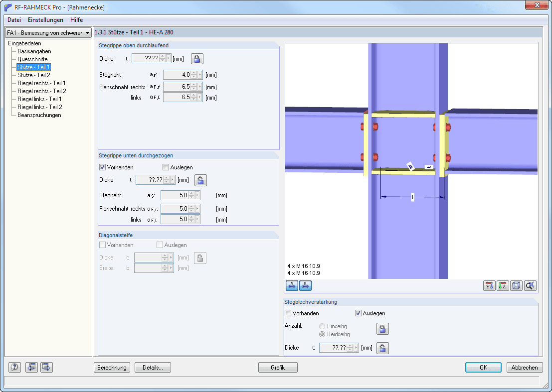Show the isometric cube view
552x392 pixels.
click(516, 285)
